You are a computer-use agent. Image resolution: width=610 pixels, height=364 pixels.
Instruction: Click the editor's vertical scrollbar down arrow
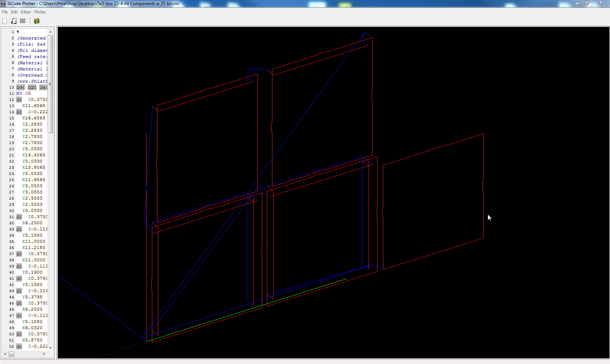pos(51,348)
